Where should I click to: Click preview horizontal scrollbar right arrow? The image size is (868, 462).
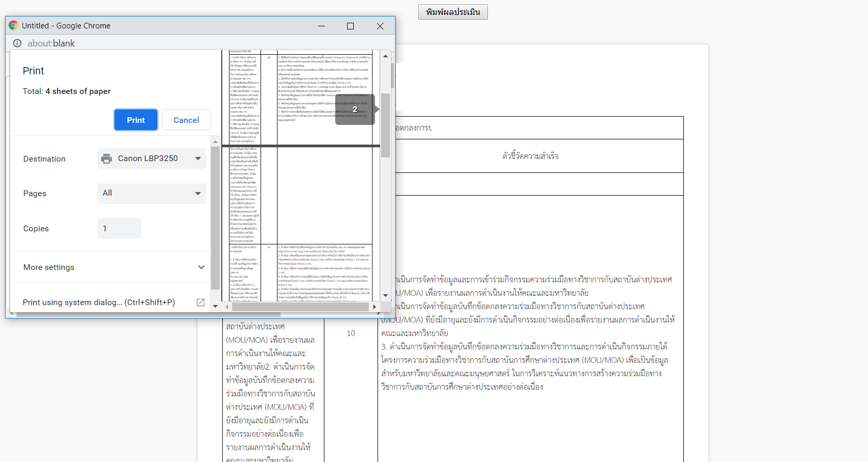pyautogui.click(x=374, y=307)
